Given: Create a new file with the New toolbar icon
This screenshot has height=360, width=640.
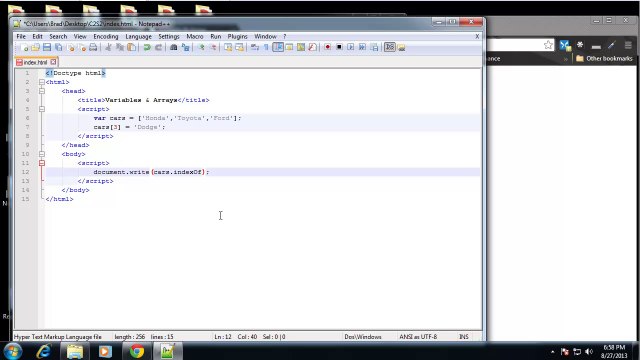Looking at the screenshot, I should 24,47.
